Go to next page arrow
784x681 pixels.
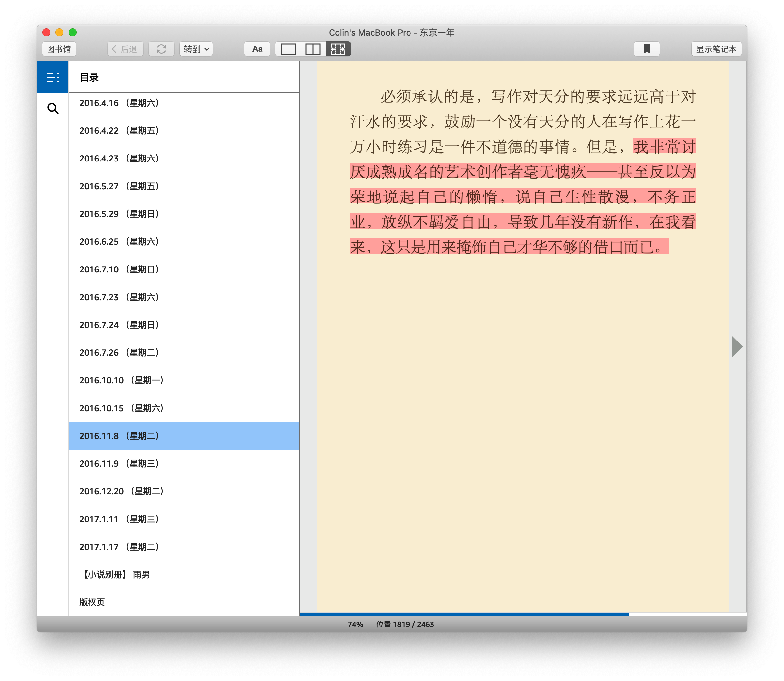coord(737,346)
